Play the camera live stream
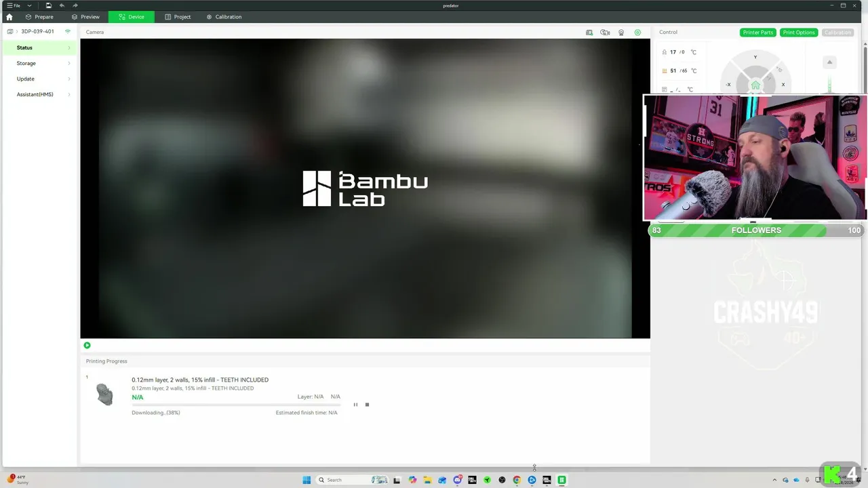The height and width of the screenshot is (488, 868). 87,345
